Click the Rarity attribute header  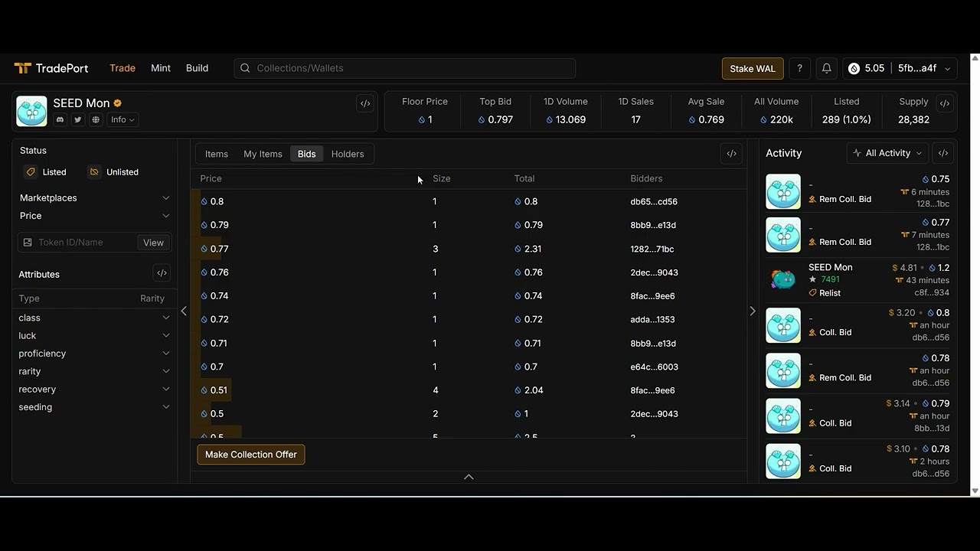click(152, 298)
